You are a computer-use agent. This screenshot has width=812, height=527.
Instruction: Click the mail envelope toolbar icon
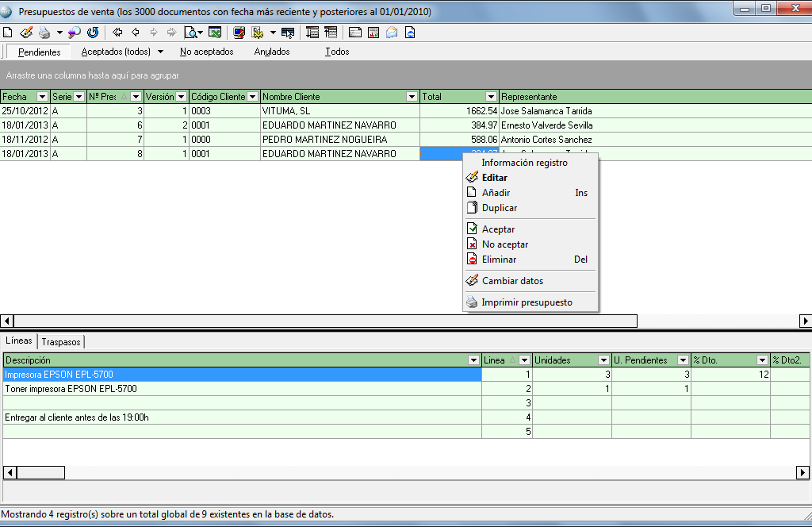click(x=392, y=33)
